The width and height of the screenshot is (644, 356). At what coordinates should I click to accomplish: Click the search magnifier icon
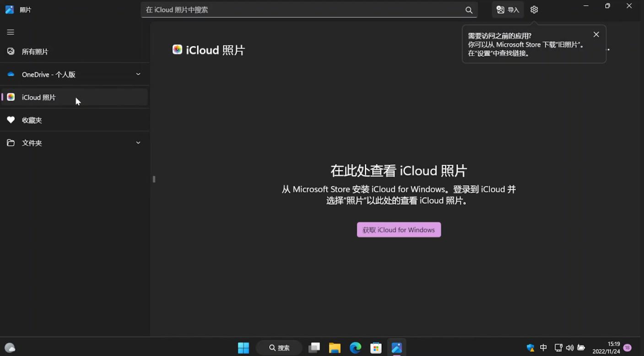pos(469,10)
